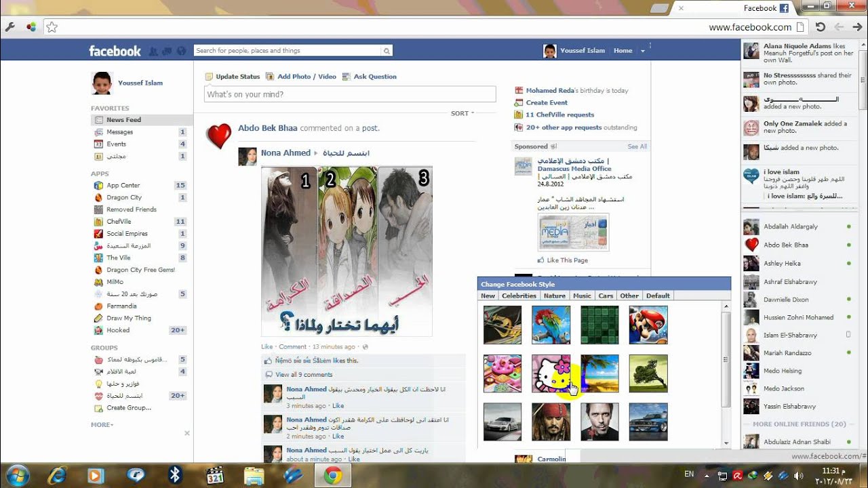The height and width of the screenshot is (488, 868).
Task: Show hidden icons arrow in system tray
Action: pos(707,476)
